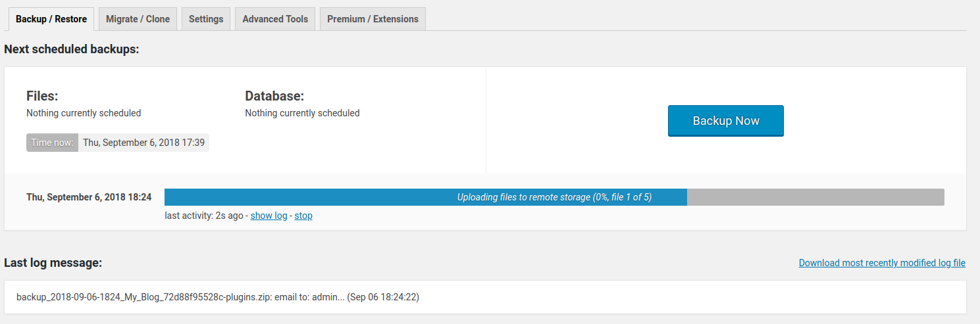Click the grey Time now label
The width and height of the screenshot is (980, 324).
pos(52,143)
